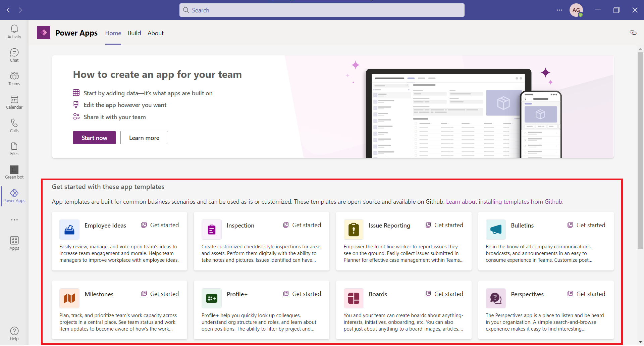644x346 pixels.
Task: Open the Calls section
Action: 14,125
